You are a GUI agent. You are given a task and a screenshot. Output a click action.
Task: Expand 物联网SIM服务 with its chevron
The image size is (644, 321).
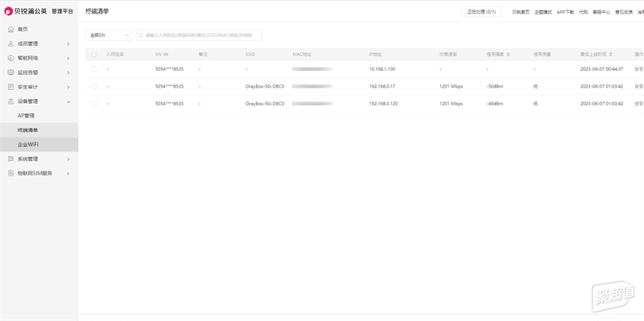(68, 173)
